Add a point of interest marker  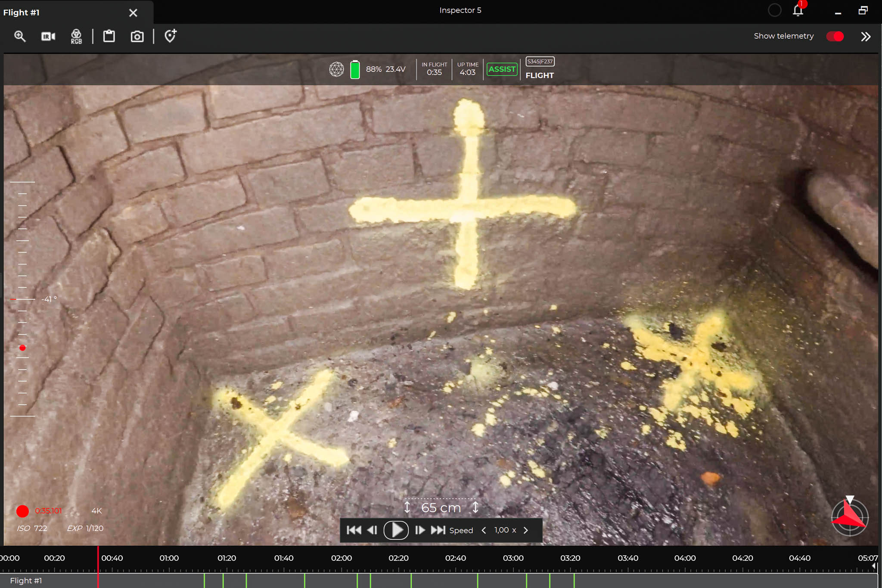[171, 36]
